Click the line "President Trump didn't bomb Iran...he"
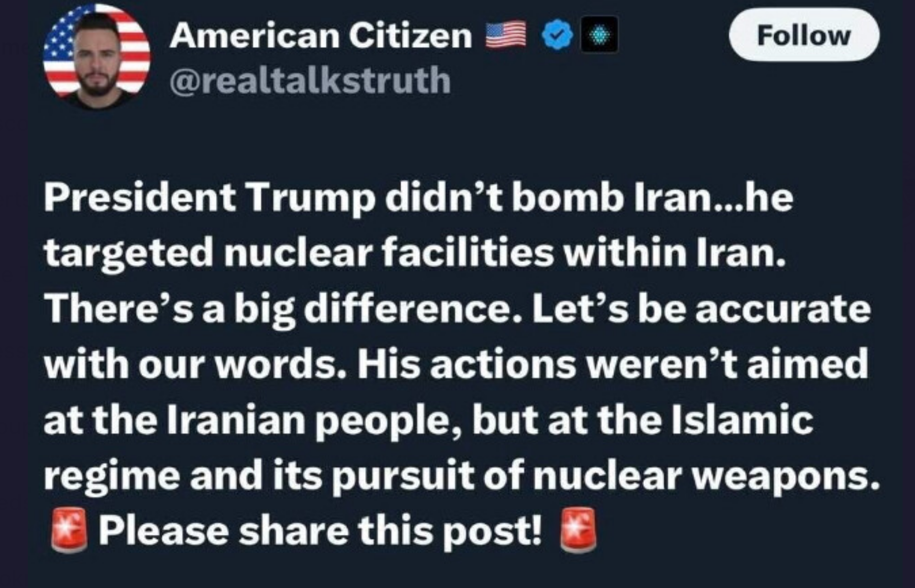Viewport: 915px width, 588px height. click(418, 197)
